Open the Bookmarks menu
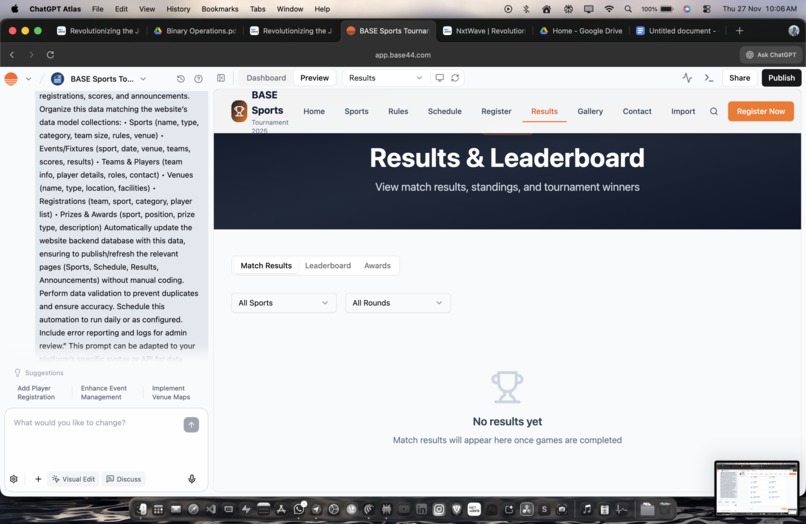 tap(219, 9)
